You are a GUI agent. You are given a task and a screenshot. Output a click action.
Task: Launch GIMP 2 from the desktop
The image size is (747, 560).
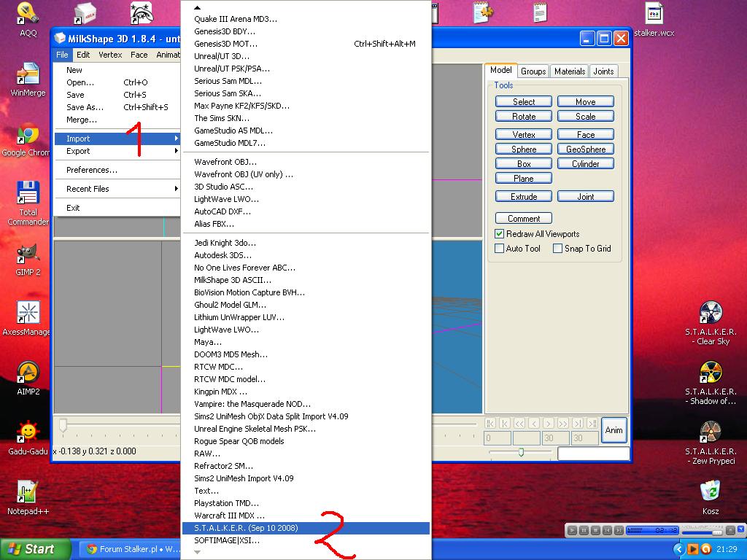point(28,260)
